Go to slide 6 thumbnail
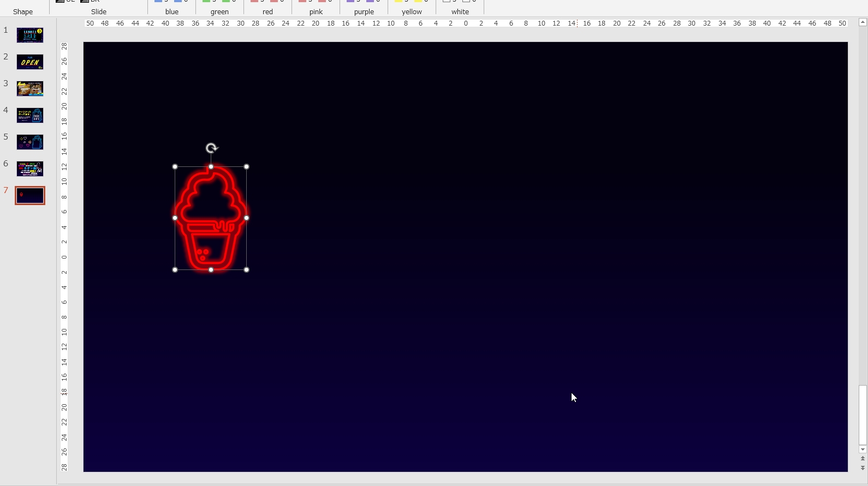Image resolution: width=868 pixels, height=486 pixels. pos(30,169)
